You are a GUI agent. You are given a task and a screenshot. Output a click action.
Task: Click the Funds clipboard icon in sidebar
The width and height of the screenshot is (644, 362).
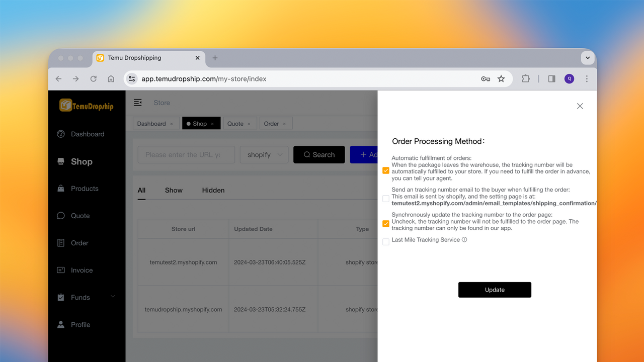click(x=61, y=297)
